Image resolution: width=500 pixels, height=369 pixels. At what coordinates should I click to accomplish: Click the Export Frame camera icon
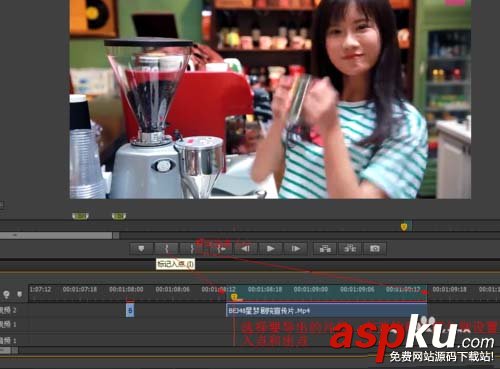click(375, 249)
